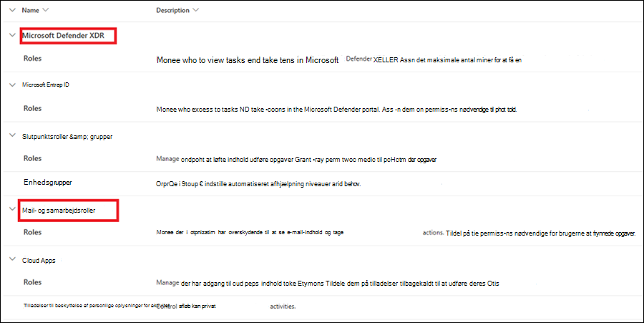Click the 'activities.' text in the last row
This screenshot has width=644, height=323.
pyautogui.click(x=283, y=306)
